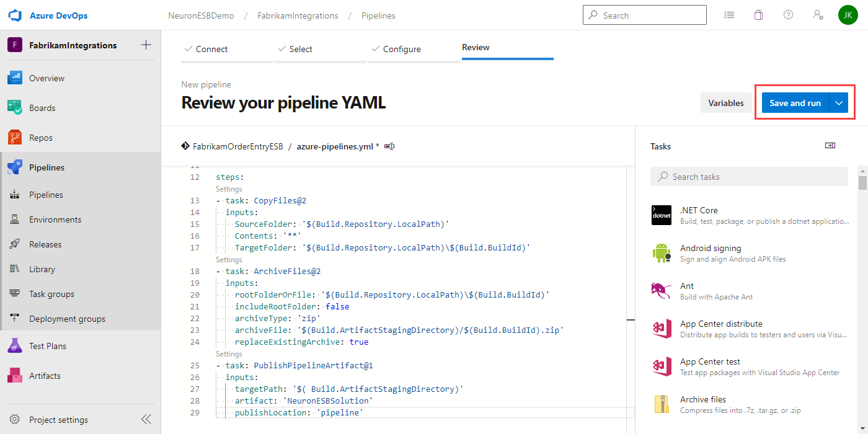868x434 pixels.
Task: Click the "publishLocation: 'pipeline'" line
Action: (299, 413)
